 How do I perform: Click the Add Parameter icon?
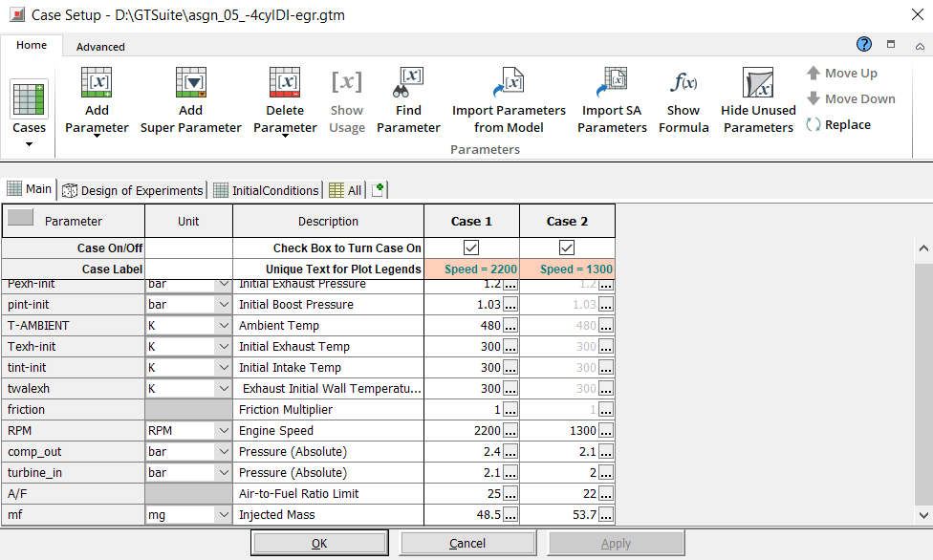point(97,82)
